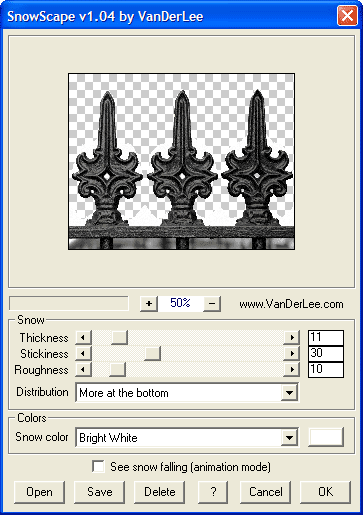Click the snow color swatch box
Viewport: 363px width, 515px height.
326,437
